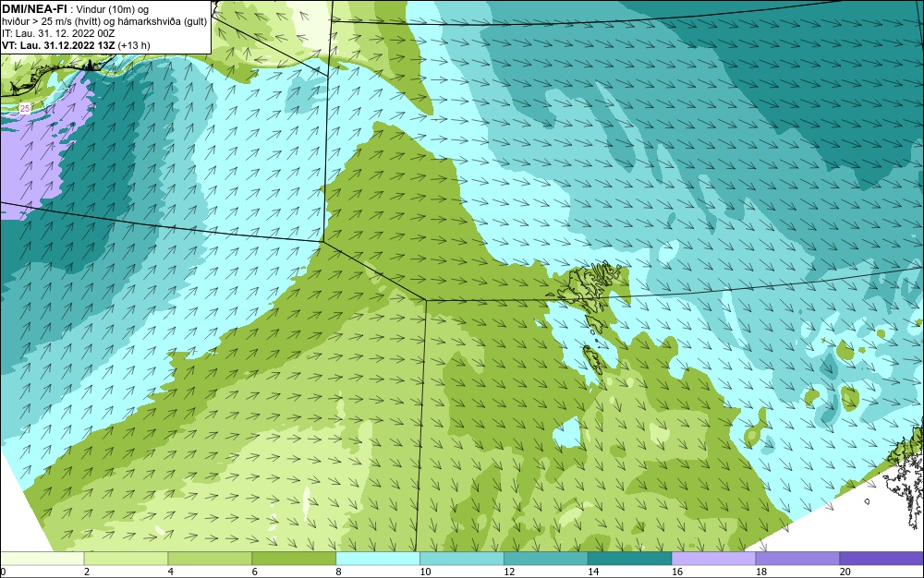Click the 18-20 m/s medium purple legend swatch
Image resolution: width=924 pixels, height=578 pixels.
coord(798,559)
